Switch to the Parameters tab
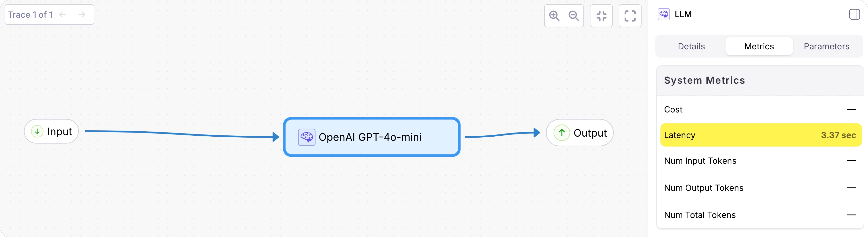The image size is (868, 237). coord(827,46)
